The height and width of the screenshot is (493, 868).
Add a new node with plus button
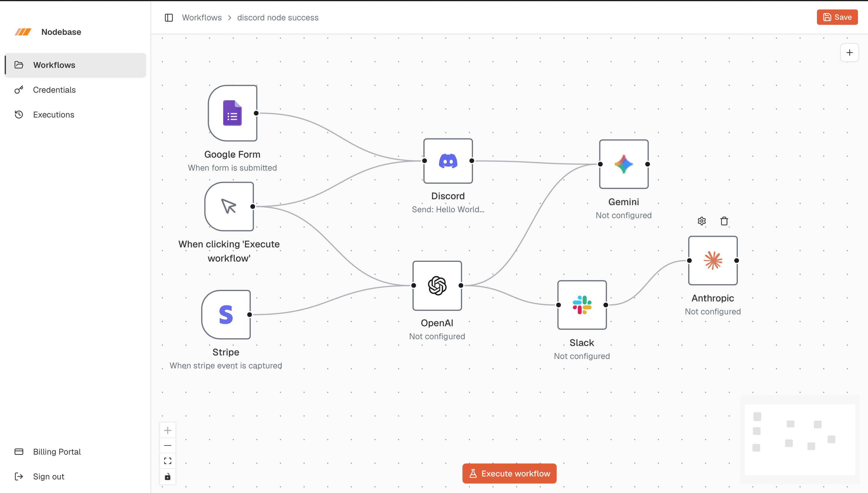pos(849,53)
